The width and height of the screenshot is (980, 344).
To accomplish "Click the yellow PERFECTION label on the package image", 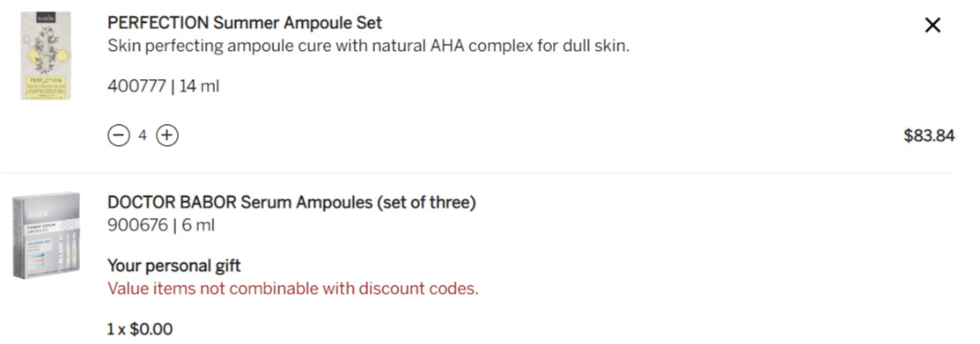I will tap(45, 81).
